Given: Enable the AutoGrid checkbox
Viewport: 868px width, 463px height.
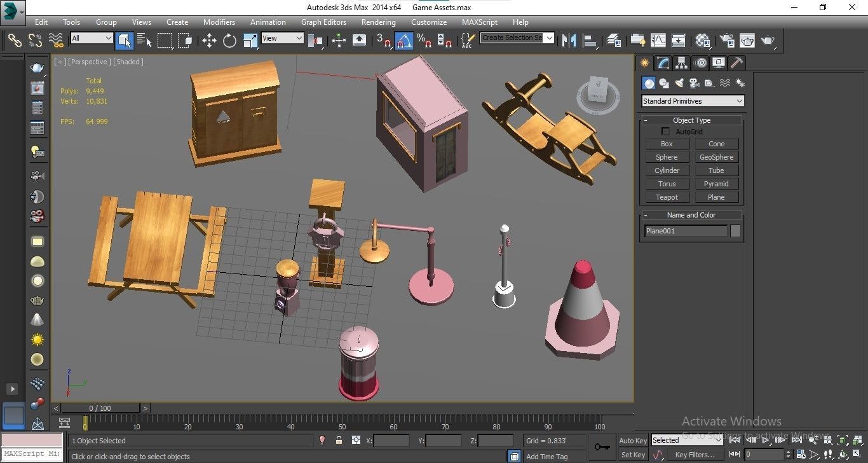Looking at the screenshot, I should pyautogui.click(x=666, y=132).
